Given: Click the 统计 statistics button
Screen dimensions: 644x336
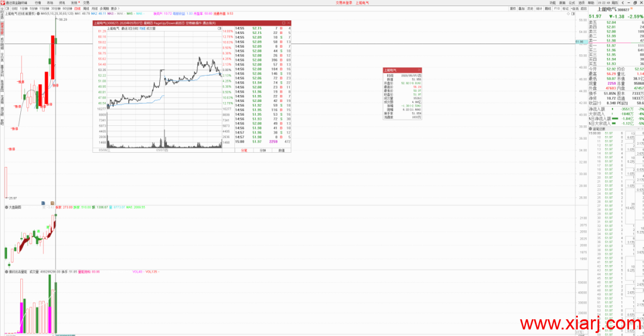Looking at the screenshot, I should click(x=539, y=8).
